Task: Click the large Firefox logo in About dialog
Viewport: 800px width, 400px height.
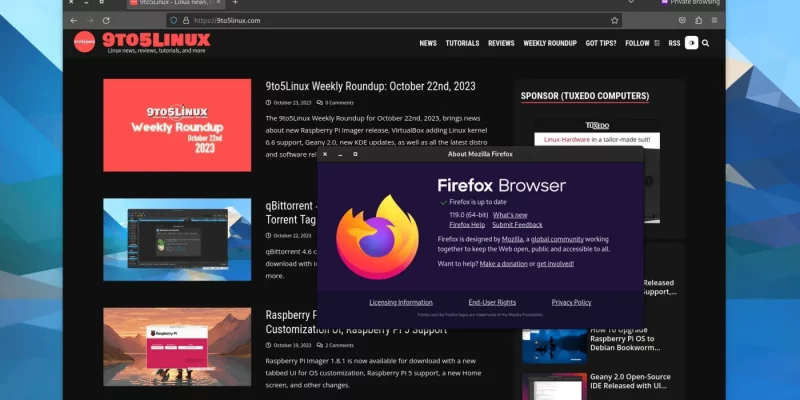Action: click(x=378, y=237)
